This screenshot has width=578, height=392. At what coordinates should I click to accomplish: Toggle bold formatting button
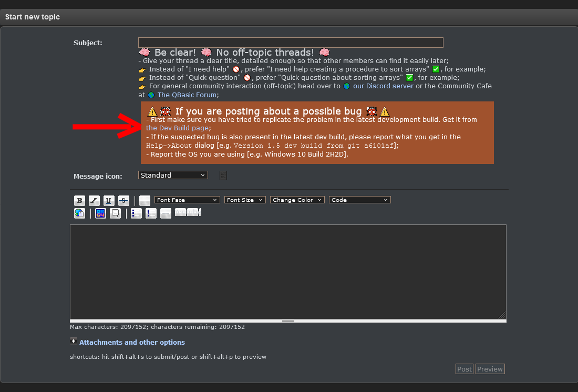[79, 200]
